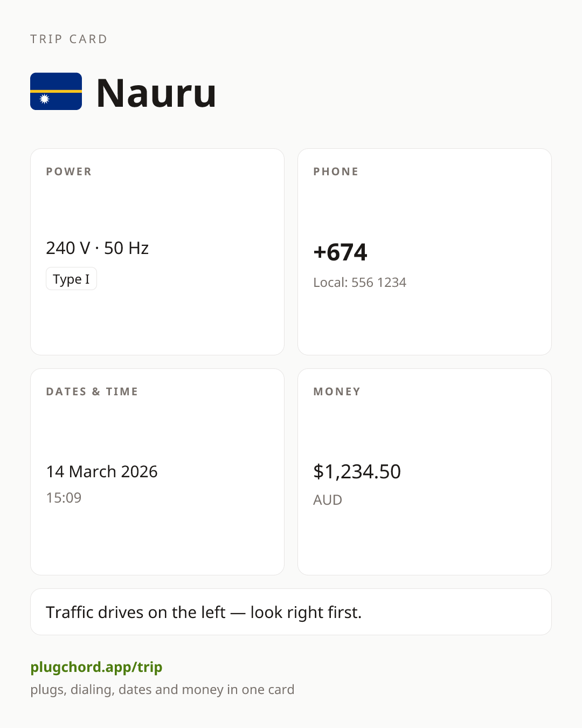Screen dimensions: 582x728
Task: Click the 14 March 2026 date
Action: click(102, 472)
